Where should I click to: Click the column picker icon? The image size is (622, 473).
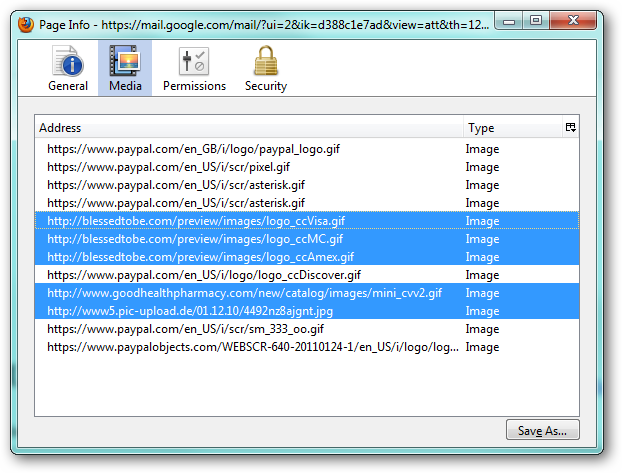tap(570, 127)
